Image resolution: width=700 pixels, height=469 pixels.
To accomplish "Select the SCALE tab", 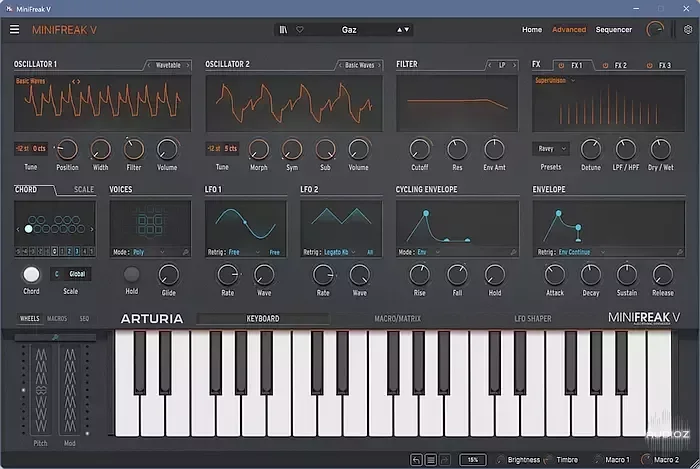I will click(x=84, y=190).
